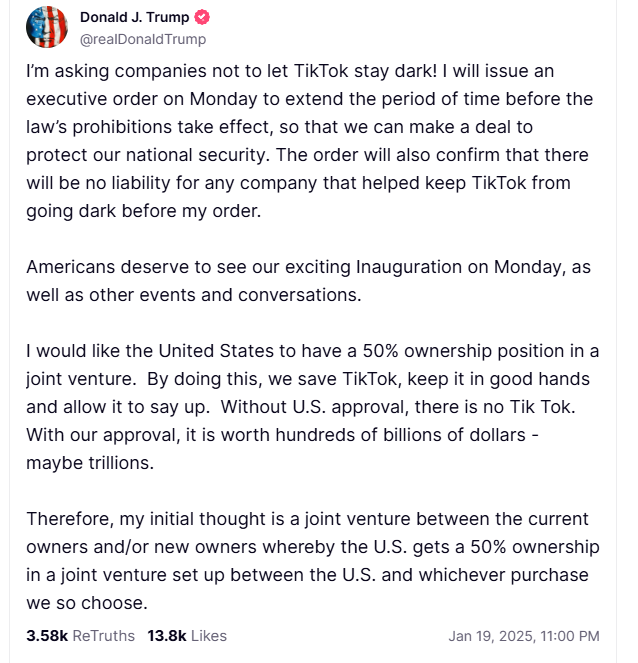Click the Likes label text
Viewport: 638px width, 663px height.
pyautogui.click(x=208, y=635)
